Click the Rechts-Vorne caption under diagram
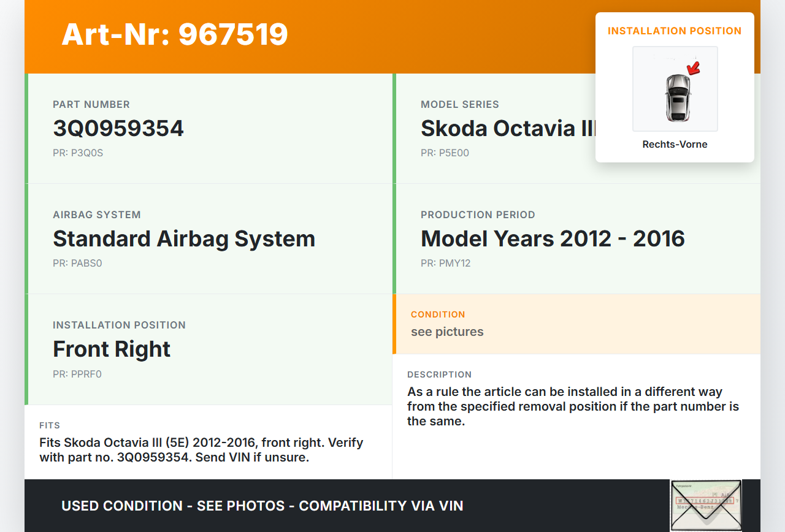The height and width of the screenshot is (532, 785). click(x=675, y=145)
